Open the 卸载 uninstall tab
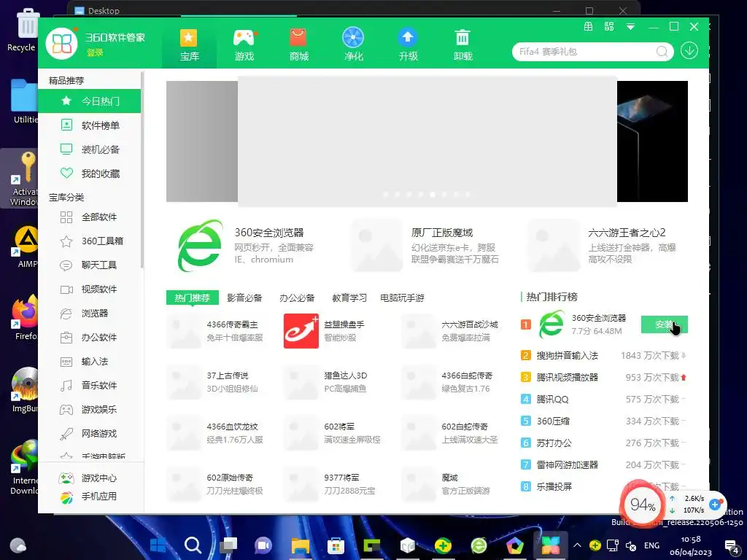The height and width of the screenshot is (560, 747). click(462, 44)
